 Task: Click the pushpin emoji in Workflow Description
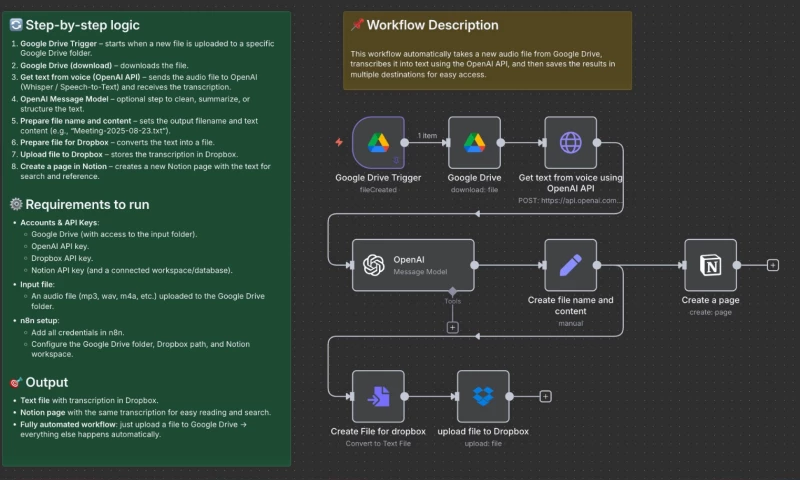(357, 24)
